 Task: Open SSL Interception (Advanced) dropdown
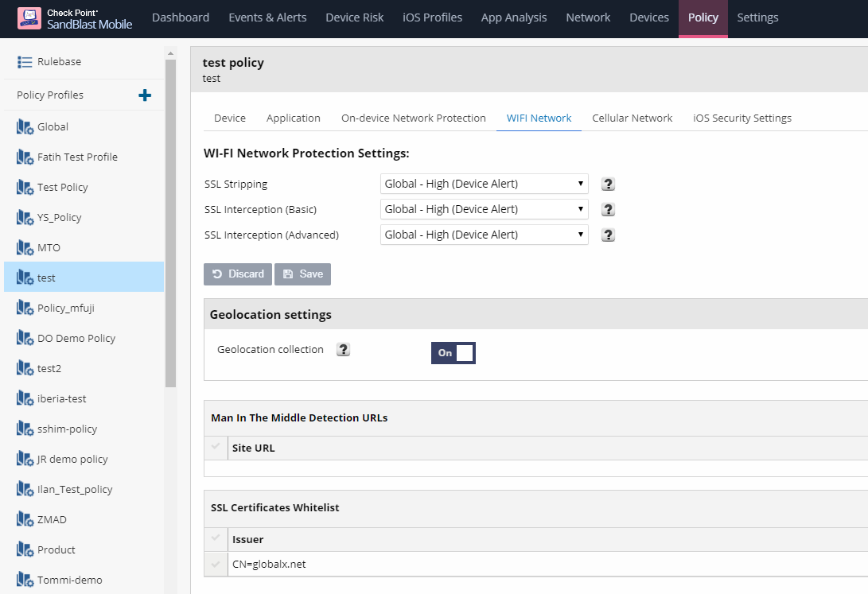point(484,235)
